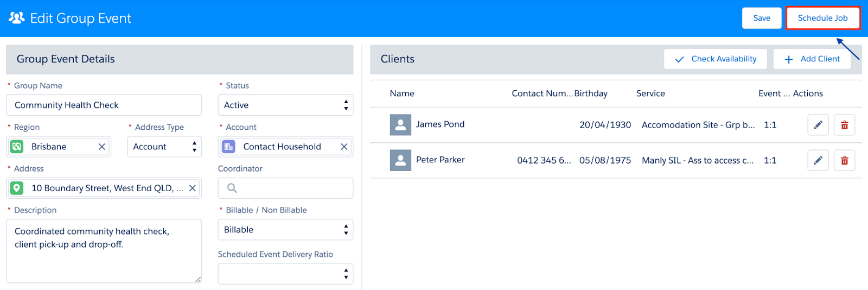Screen dimensions: 868x290
Task: Click the Address lookup field
Action: pos(104,188)
